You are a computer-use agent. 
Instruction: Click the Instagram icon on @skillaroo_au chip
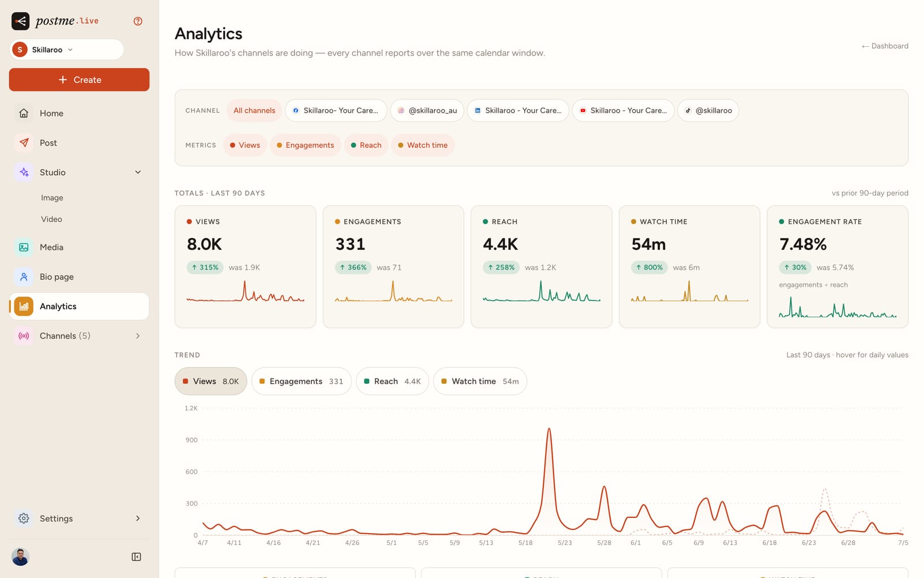pyautogui.click(x=401, y=110)
